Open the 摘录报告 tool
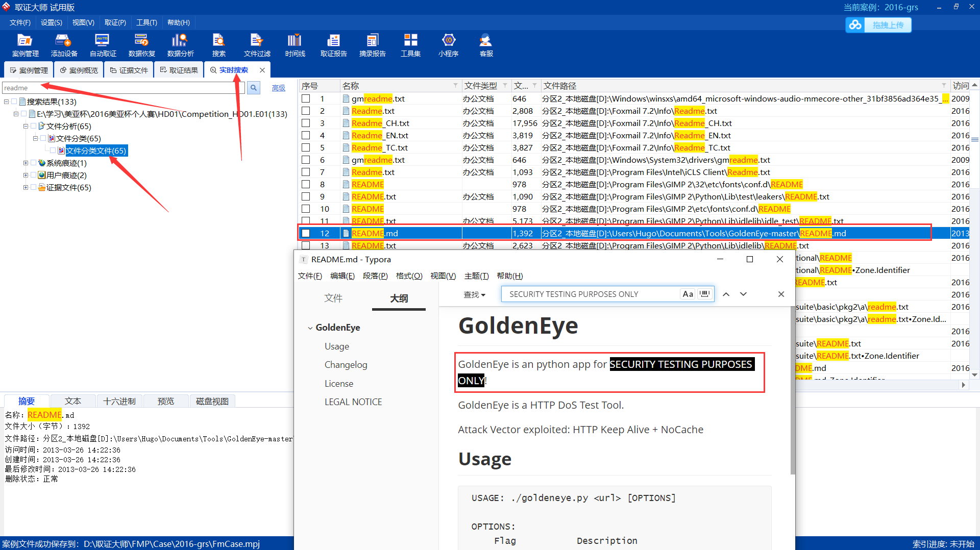 (x=372, y=45)
